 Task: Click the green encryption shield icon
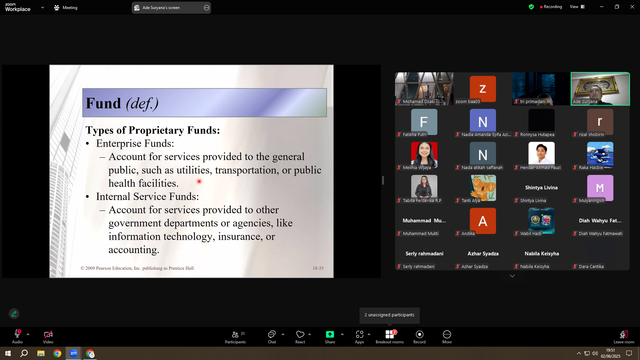tap(531, 7)
